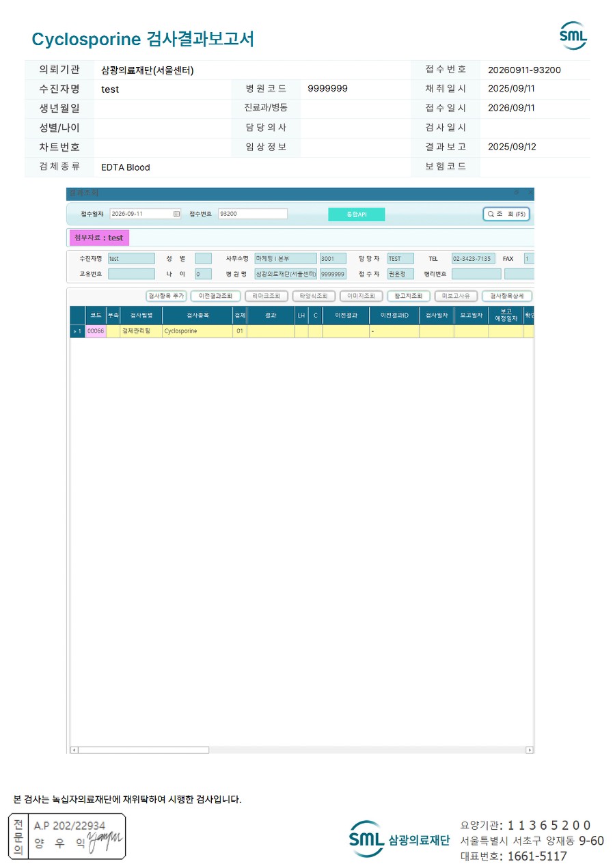The height and width of the screenshot is (868, 615).
Task: Click the 통합API button
Action: point(357,214)
